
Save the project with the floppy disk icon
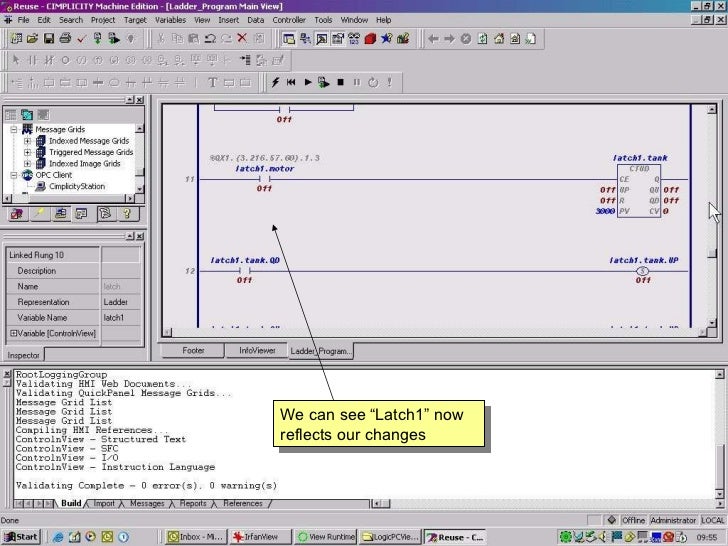(49, 39)
